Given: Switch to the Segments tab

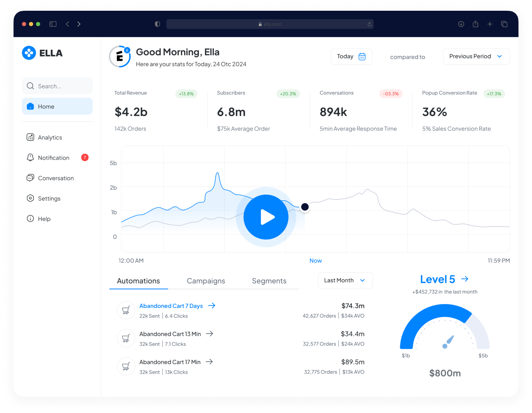Looking at the screenshot, I should (269, 281).
